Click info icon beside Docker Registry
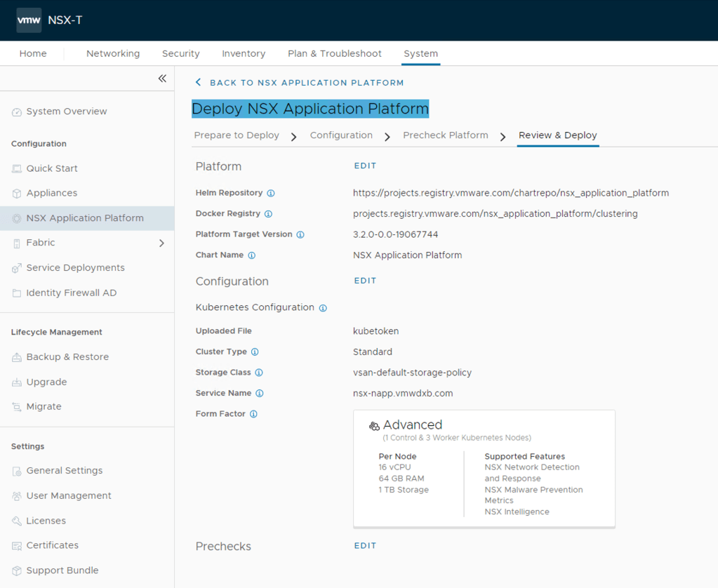The width and height of the screenshot is (718, 588). pyautogui.click(x=268, y=214)
